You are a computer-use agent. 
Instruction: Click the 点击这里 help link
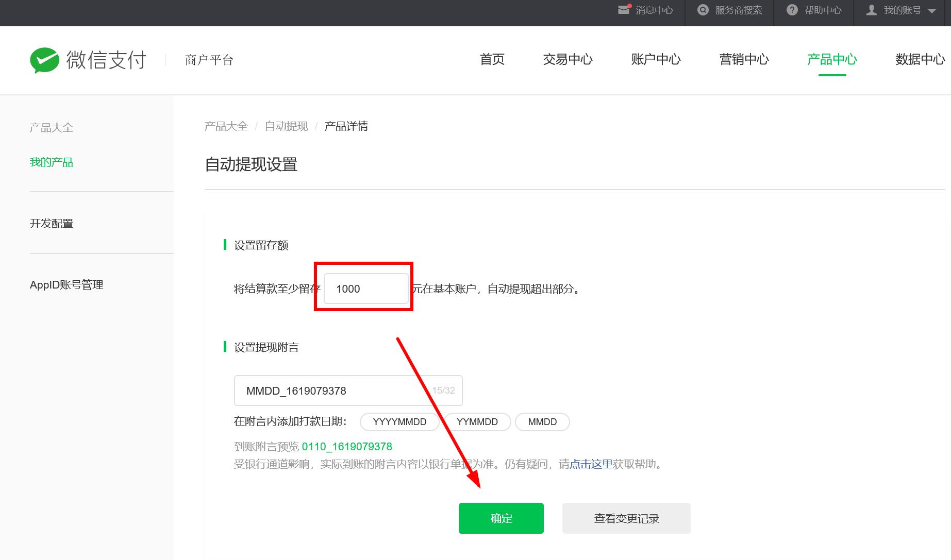coord(591,464)
